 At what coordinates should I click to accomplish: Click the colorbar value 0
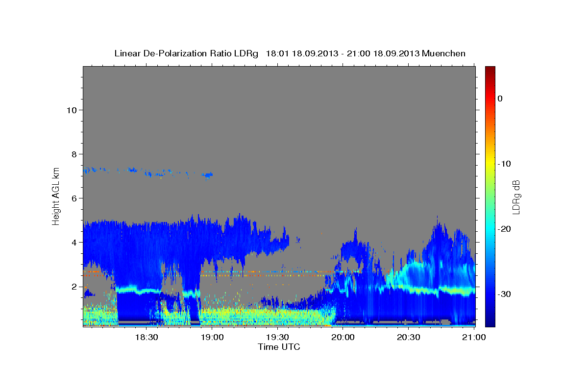click(500, 98)
